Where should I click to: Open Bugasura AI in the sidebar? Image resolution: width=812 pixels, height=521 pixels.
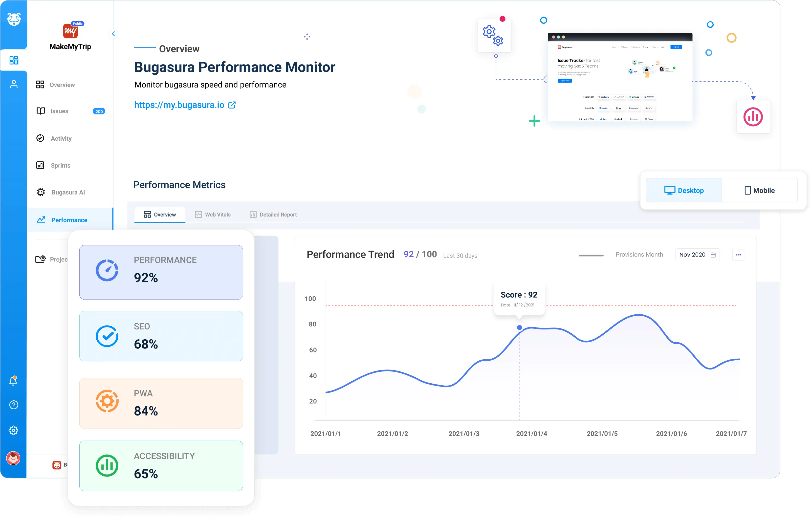coord(61,192)
